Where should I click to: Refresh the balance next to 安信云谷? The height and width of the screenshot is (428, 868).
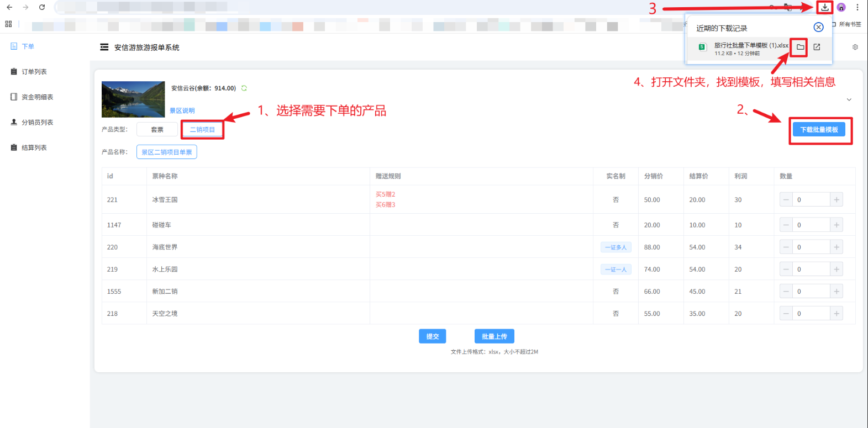(x=244, y=88)
